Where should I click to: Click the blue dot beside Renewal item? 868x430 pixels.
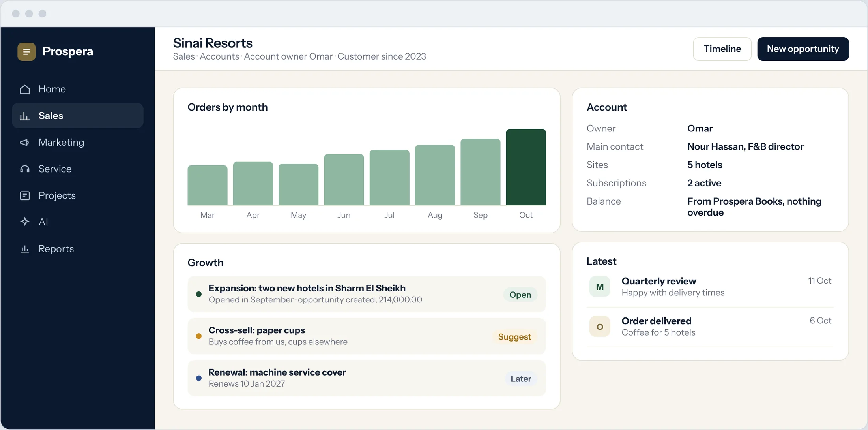coord(199,378)
